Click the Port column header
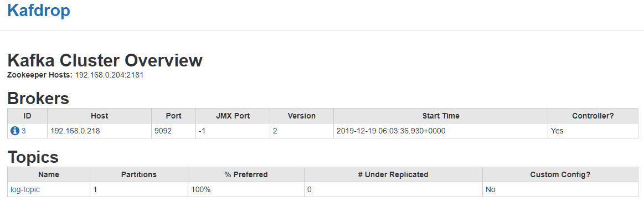 pos(174,116)
